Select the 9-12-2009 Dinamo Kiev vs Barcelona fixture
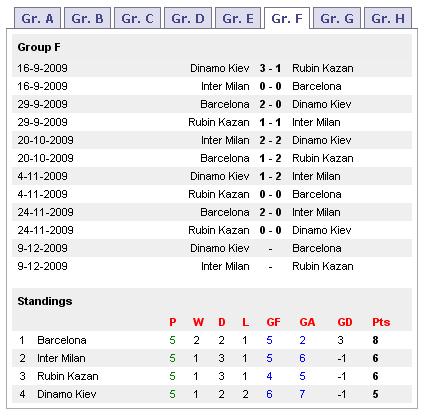This screenshot has width=427, height=418. coord(212,248)
